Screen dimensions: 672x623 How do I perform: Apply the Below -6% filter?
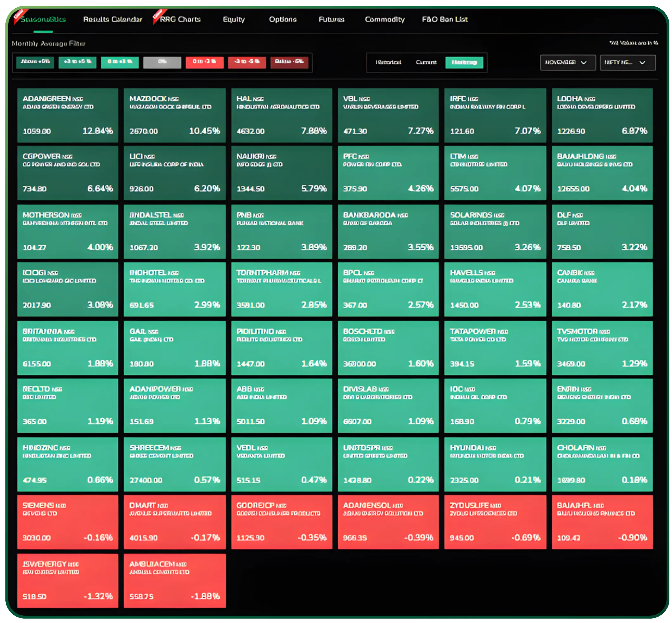[x=289, y=62]
